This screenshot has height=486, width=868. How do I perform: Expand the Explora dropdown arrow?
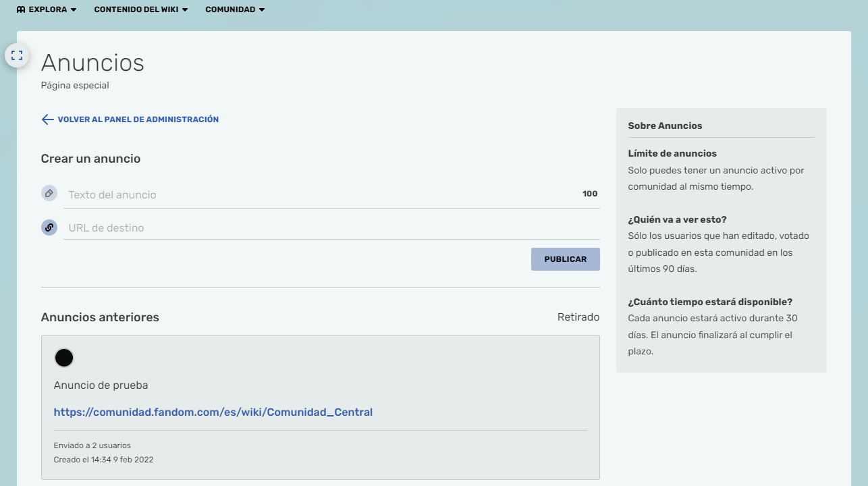pos(73,9)
